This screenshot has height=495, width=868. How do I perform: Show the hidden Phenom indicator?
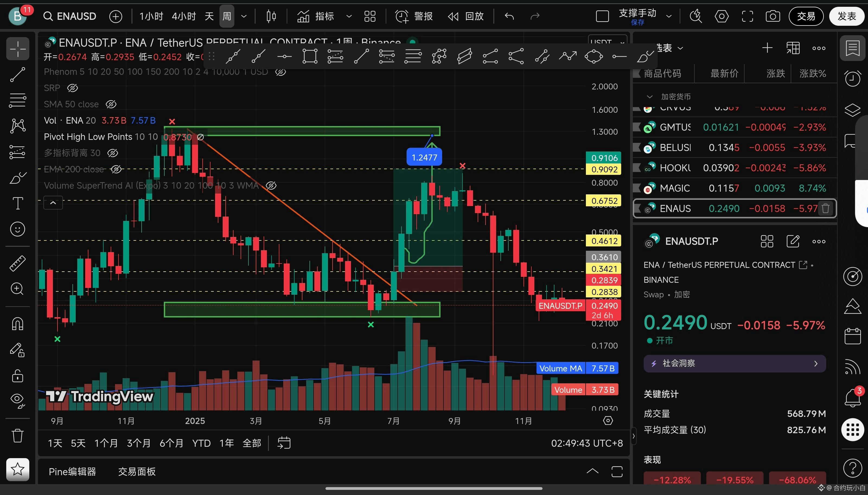click(x=280, y=72)
